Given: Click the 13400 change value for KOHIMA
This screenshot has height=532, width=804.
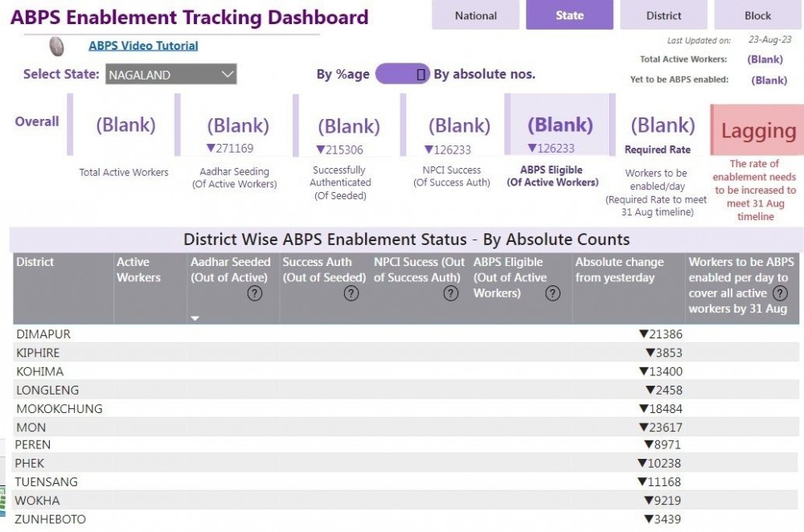Looking at the screenshot, I should 661,371.
